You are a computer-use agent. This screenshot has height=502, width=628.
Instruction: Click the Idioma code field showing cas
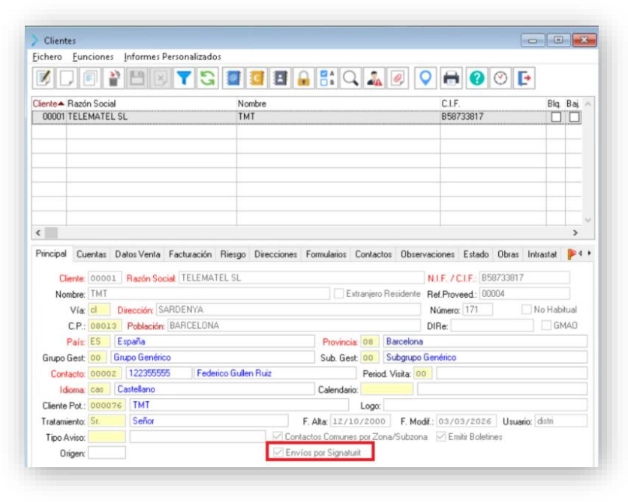pyautogui.click(x=99, y=389)
